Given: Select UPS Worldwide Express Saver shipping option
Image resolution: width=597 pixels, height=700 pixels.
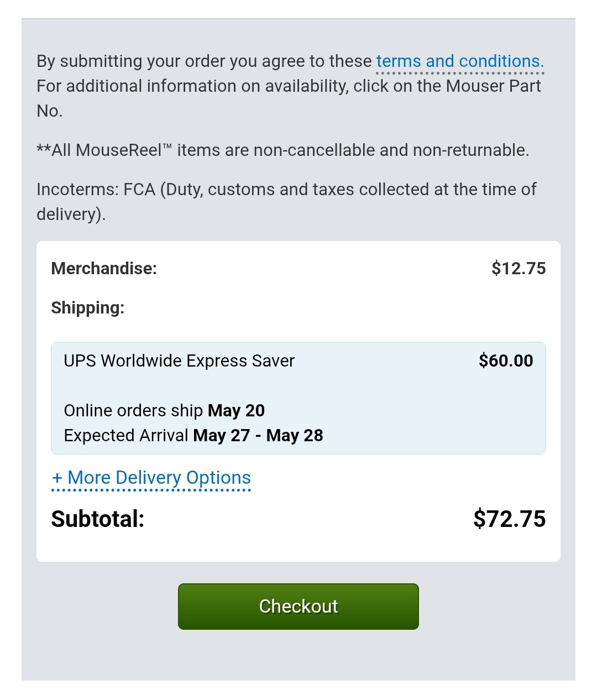Looking at the screenshot, I should (x=298, y=398).
